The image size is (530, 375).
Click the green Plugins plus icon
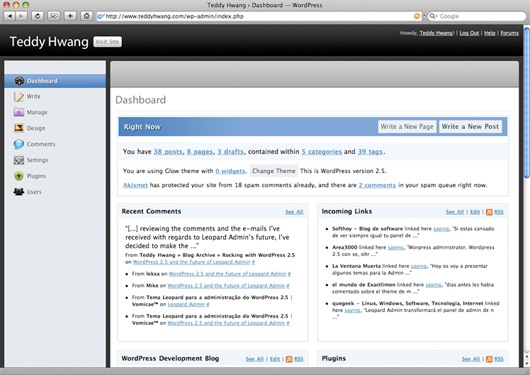19,176
